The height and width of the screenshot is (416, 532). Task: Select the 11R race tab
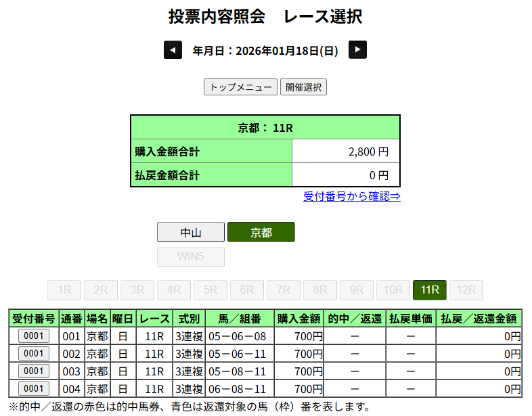pos(430,290)
